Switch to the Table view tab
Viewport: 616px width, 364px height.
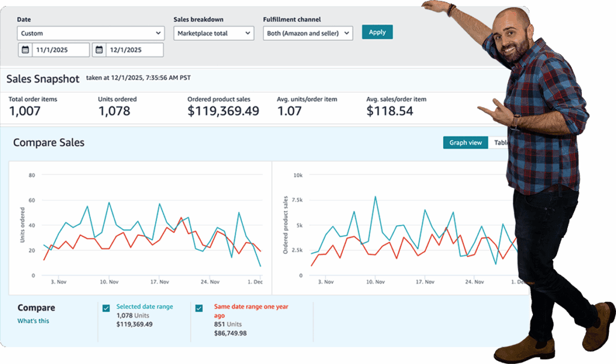(500, 143)
